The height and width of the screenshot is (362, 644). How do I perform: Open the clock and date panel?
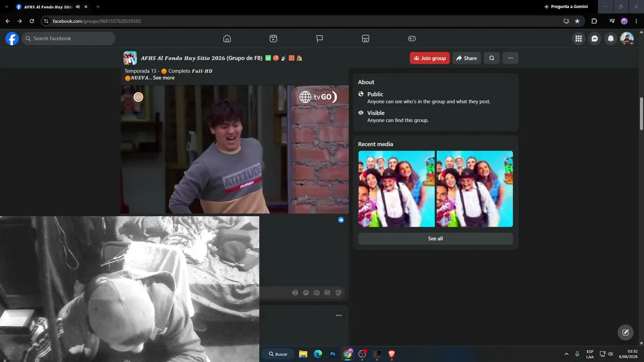(x=628, y=354)
